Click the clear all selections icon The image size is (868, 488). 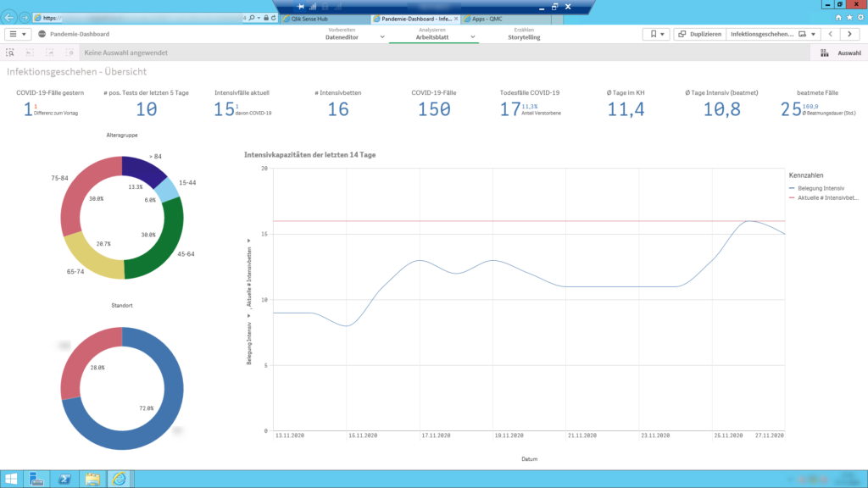coord(70,53)
